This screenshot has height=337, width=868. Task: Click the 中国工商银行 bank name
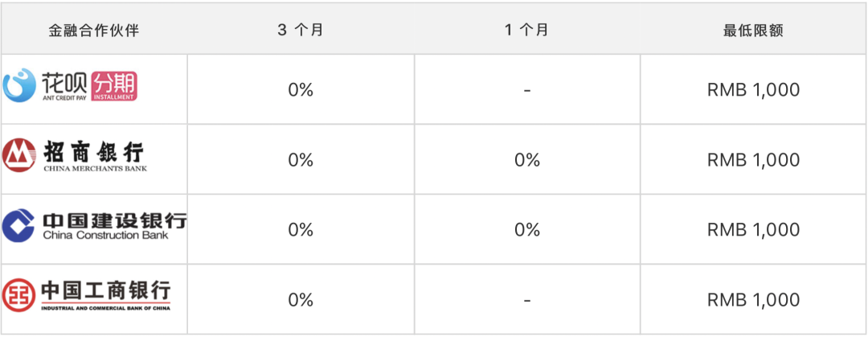106,290
